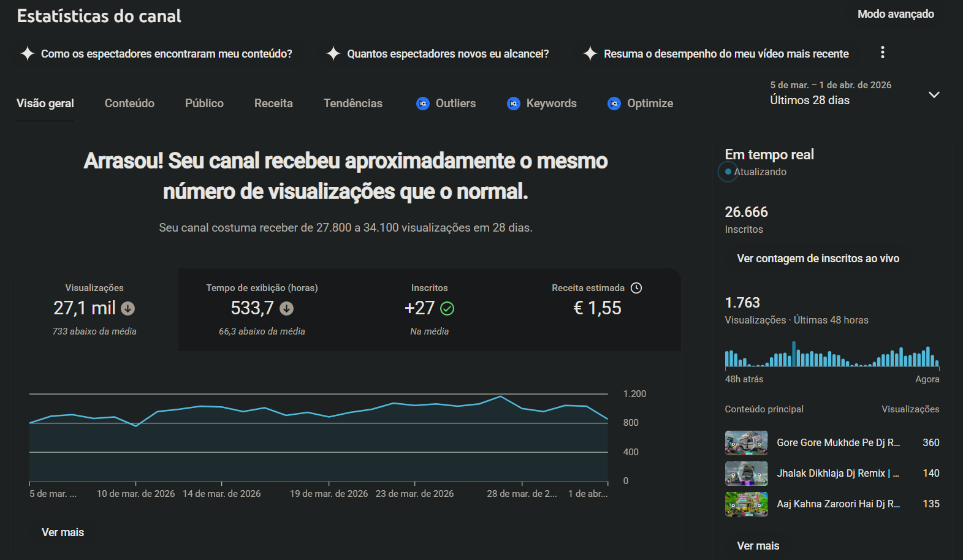Viewport: 963px width, 560px height.
Task: Click the Atualizando live status dot
Action: click(728, 172)
